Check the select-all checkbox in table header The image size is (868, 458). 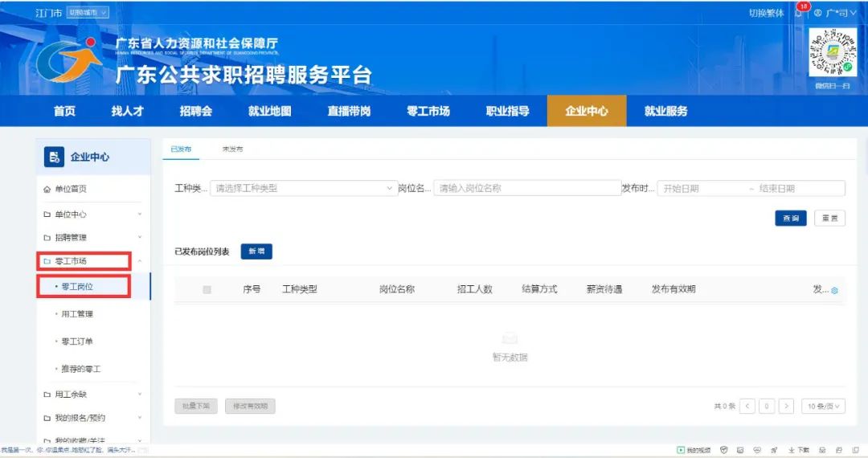coord(207,289)
